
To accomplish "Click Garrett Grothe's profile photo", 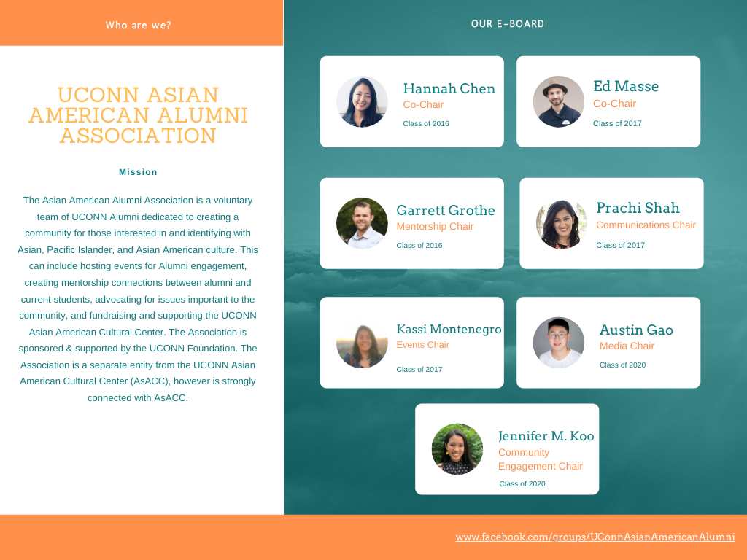I will pyautogui.click(x=362, y=223).
